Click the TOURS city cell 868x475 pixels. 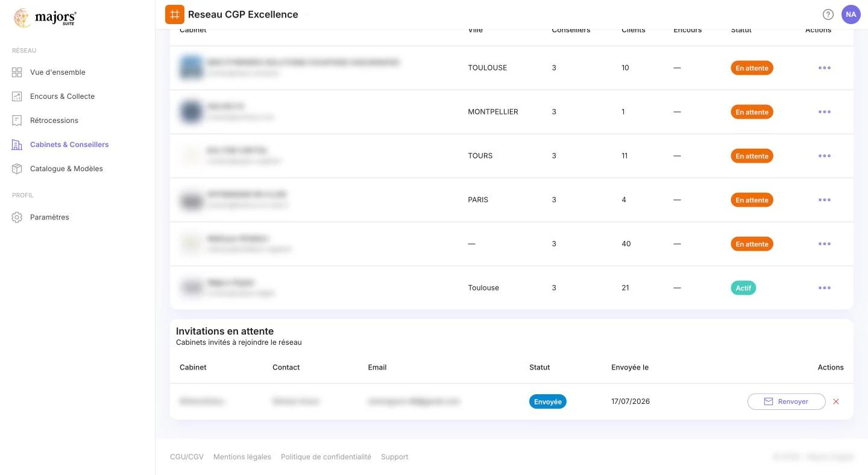click(480, 156)
